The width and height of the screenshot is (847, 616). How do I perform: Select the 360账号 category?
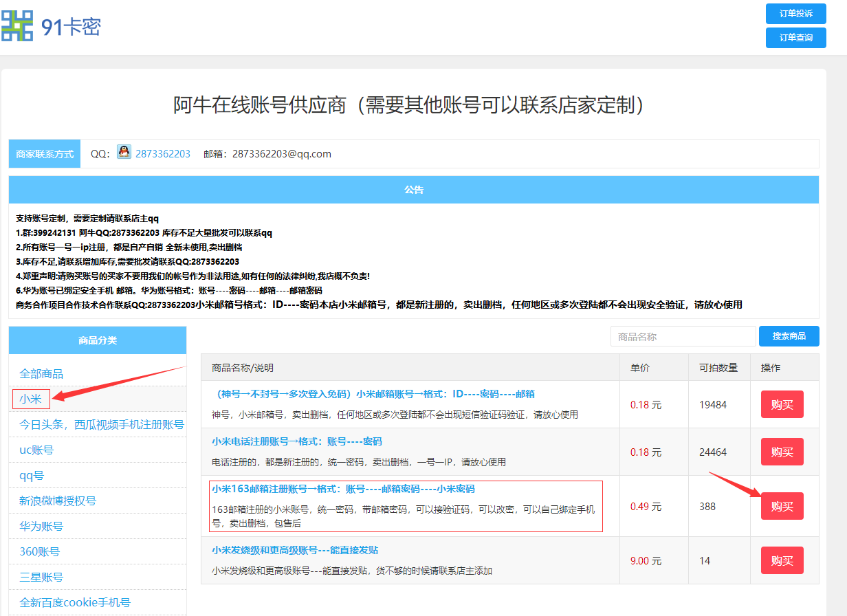[40, 552]
